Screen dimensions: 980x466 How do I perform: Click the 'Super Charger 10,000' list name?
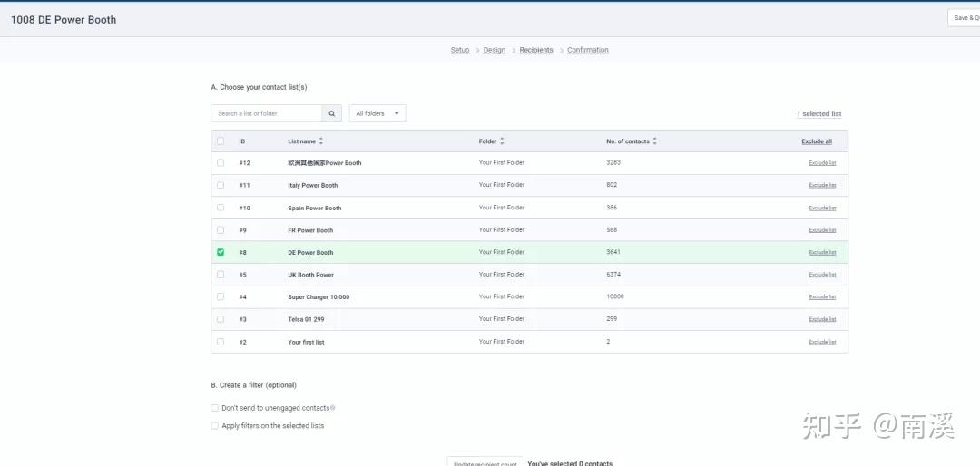click(318, 297)
